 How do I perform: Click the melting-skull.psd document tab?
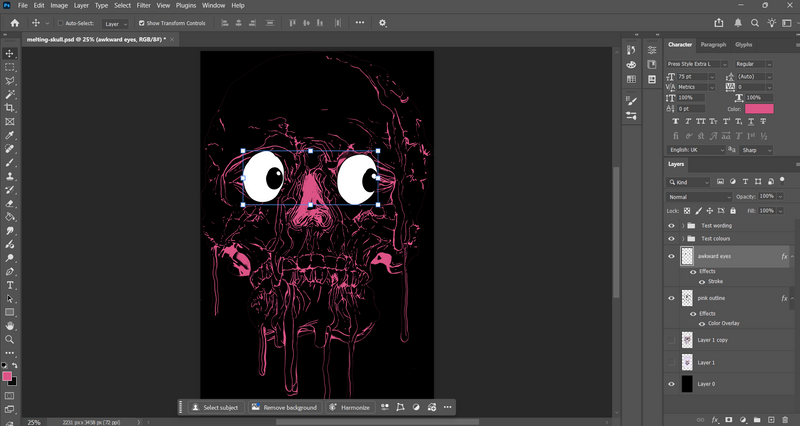96,39
